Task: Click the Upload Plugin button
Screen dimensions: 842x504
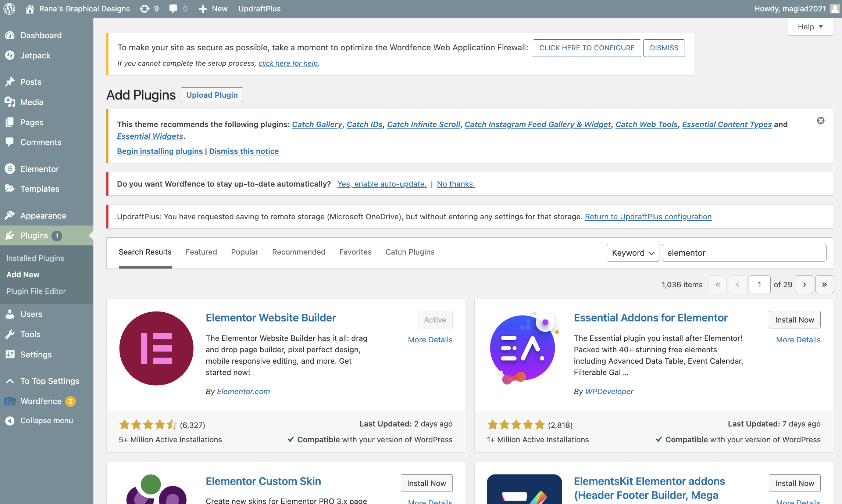Action: pyautogui.click(x=212, y=95)
